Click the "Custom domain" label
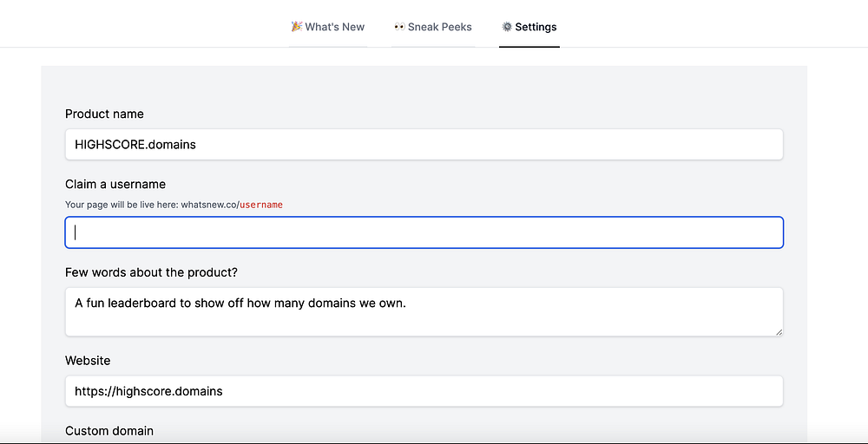 (109, 431)
